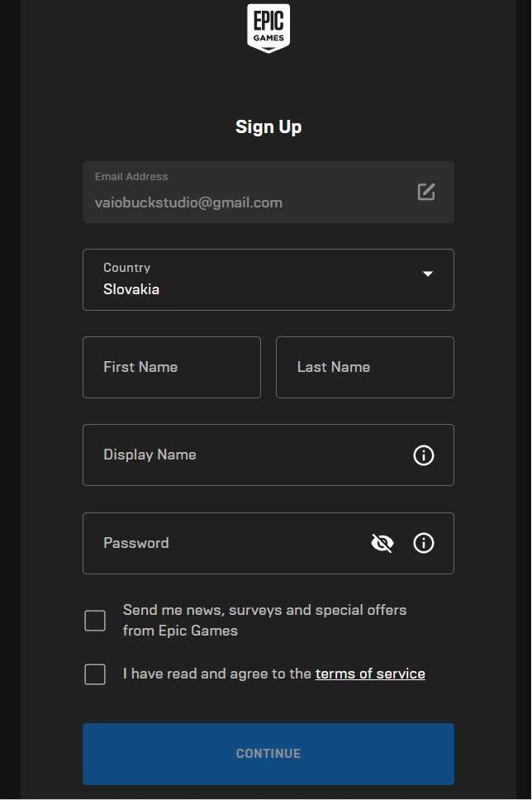Click the Display Name info icon
This screenshot has width=532, height=800.
point(423,455)
